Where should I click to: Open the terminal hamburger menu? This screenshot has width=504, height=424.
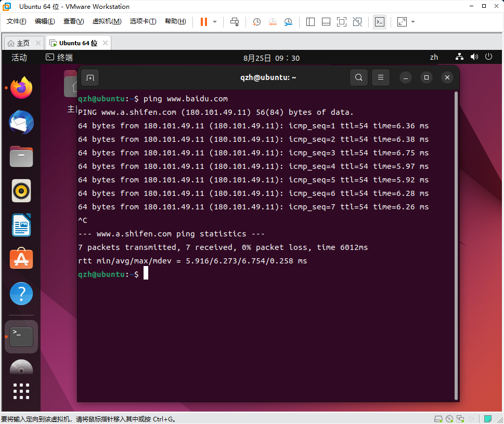click(x=381, y=77)
